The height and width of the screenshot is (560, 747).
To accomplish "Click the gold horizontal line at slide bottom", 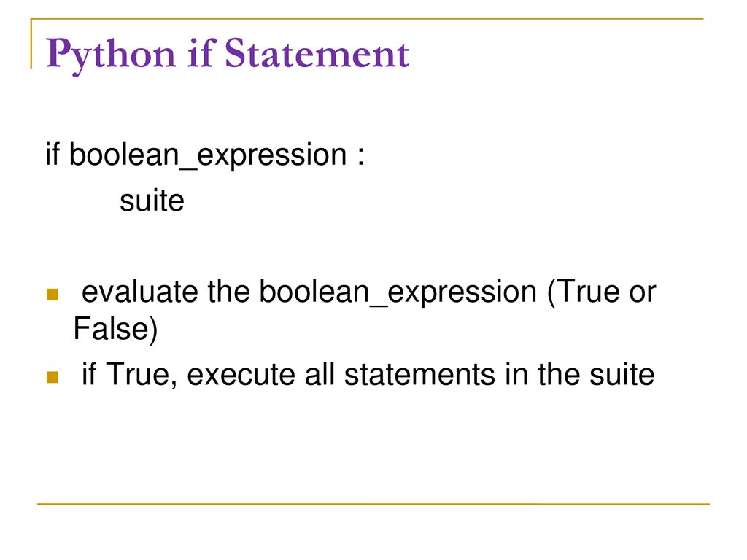I will pos(373,504).
